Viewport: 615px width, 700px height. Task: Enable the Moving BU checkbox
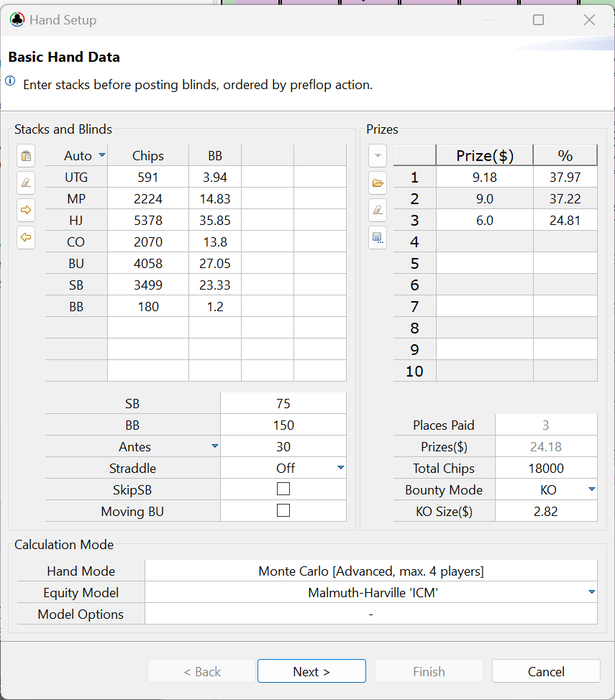pyautogui.click(x=283, y=510)
